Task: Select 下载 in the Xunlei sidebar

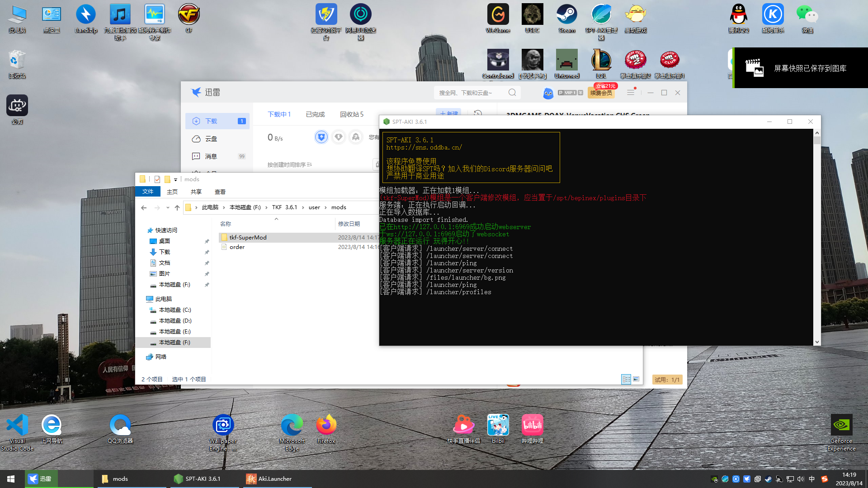Action: pos(217,121)
